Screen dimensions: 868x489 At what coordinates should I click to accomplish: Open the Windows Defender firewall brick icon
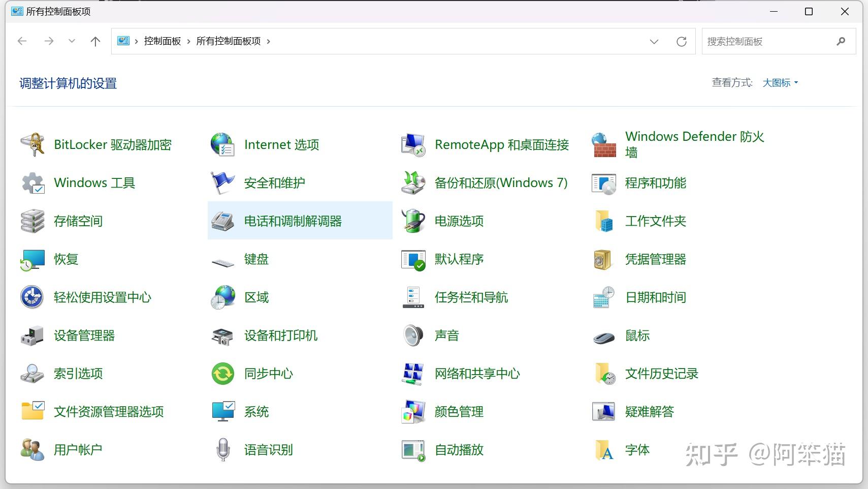(x=603, y=145)
